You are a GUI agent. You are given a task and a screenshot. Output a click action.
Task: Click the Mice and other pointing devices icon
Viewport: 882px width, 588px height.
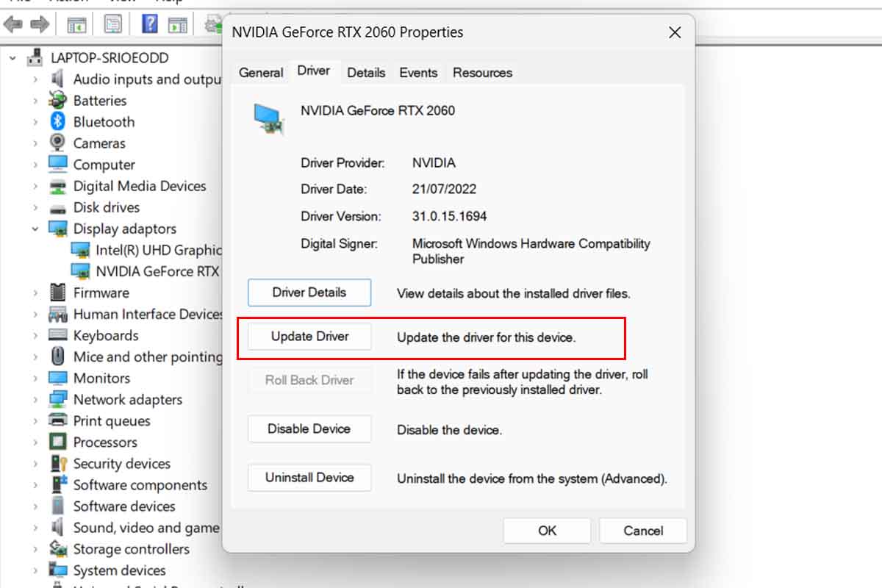[57, 356]
